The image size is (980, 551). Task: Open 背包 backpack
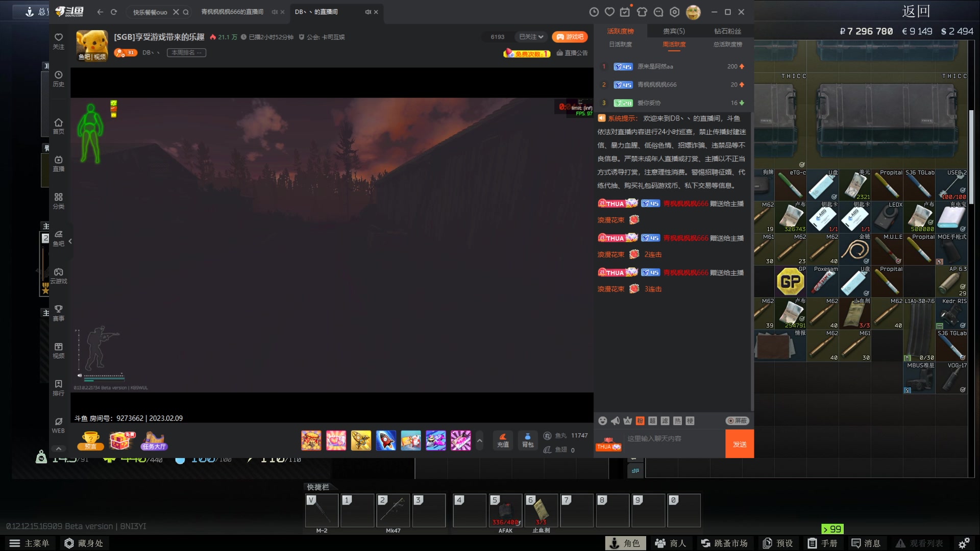click(528, 440)
